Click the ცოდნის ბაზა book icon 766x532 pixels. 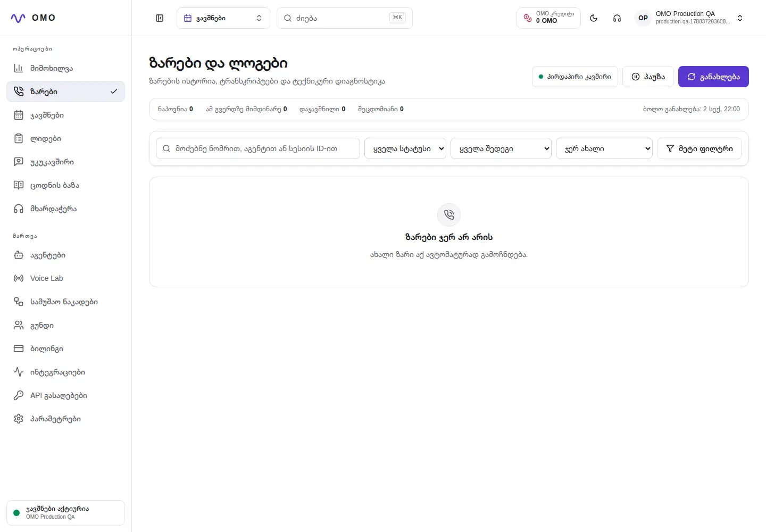[19, 185]
